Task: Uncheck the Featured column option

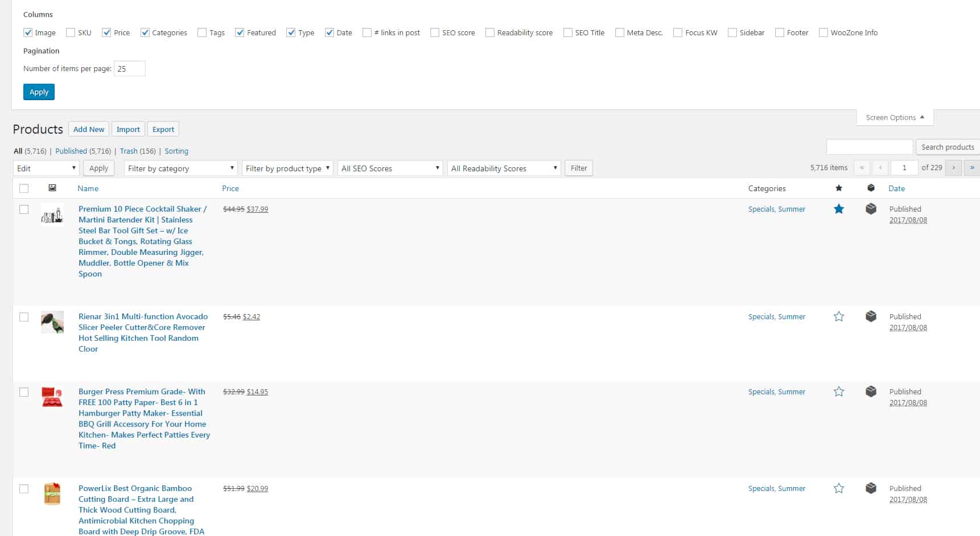Action: (x=240, y=32)
